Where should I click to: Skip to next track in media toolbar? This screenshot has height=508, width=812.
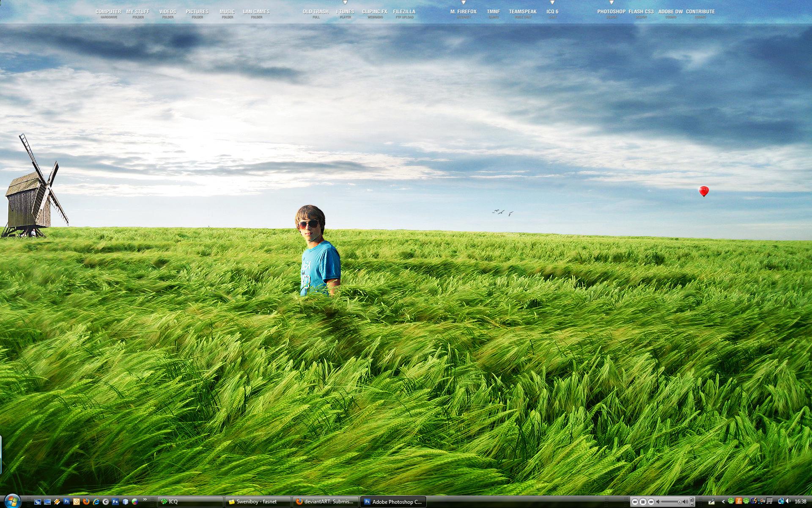(651, 502)
